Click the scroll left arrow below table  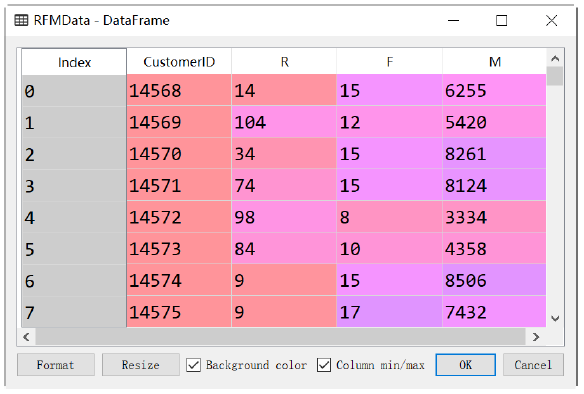[x=26, y=337]
